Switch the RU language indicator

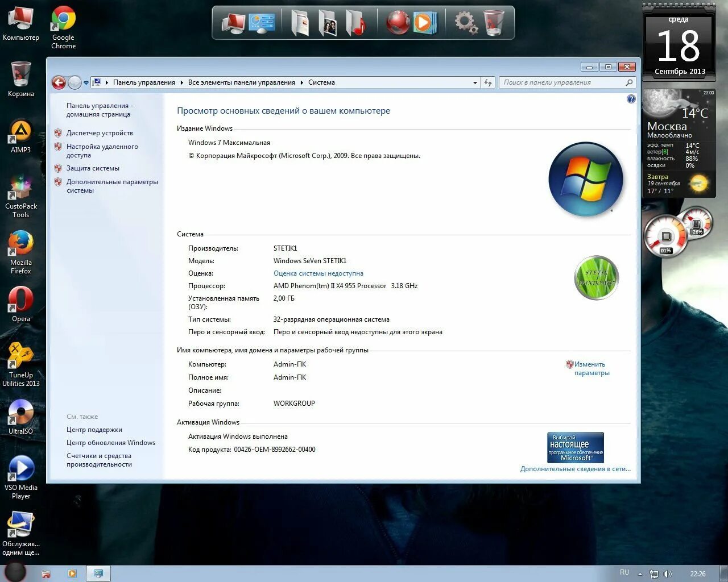click(624, 572)
